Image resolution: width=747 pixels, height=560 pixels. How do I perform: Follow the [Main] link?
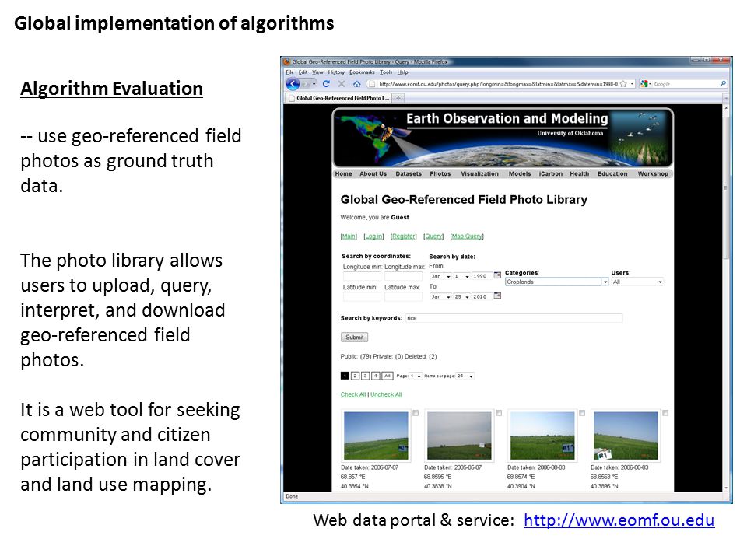(x=349, y=236)
